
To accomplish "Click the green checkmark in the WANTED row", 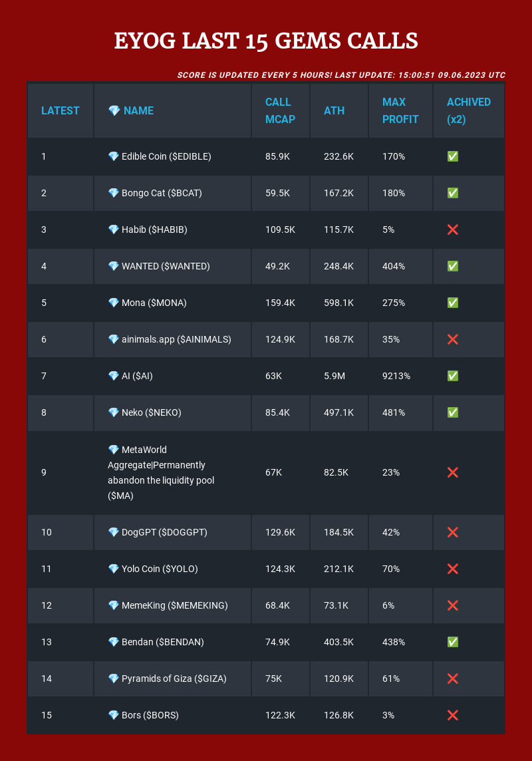I will [452, 266].
